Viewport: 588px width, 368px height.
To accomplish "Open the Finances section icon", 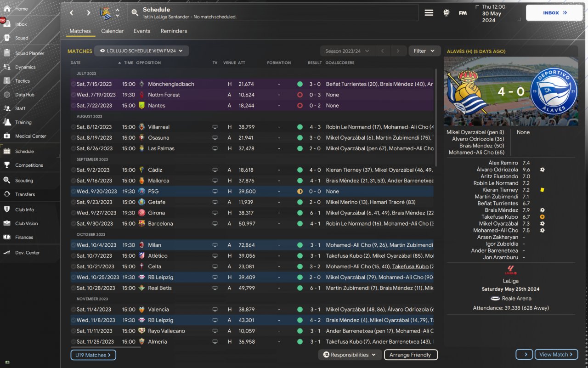I will pyautogui.click(x=7, y=237).
